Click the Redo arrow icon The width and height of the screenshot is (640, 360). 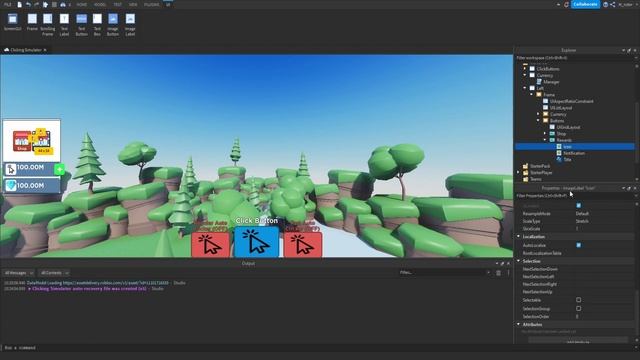[x=36, y=4]
